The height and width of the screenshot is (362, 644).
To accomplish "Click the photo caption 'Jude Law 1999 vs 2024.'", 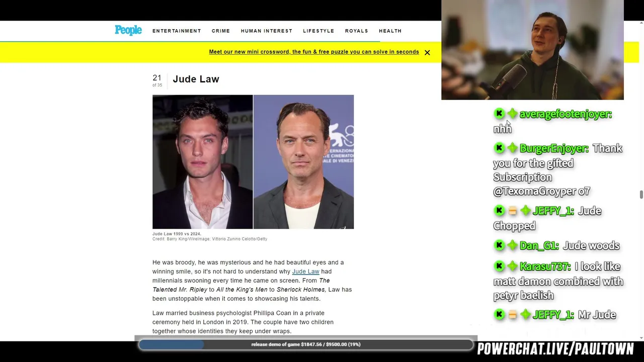I will click(177, 234).
